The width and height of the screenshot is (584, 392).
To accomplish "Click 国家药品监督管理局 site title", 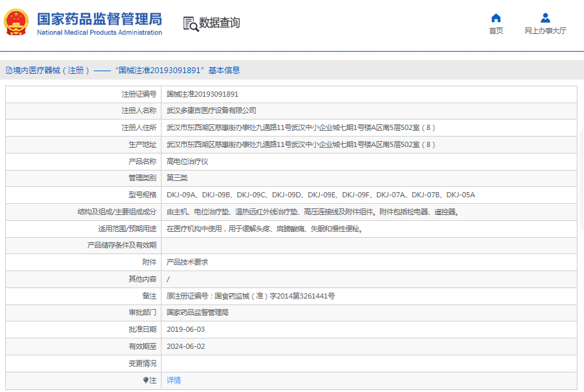I will point(99,19).
